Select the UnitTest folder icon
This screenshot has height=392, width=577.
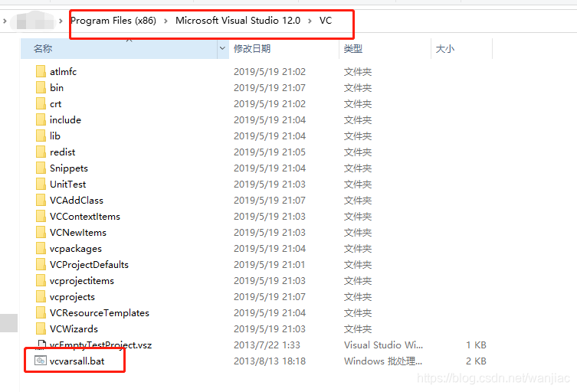[x=41, y=184]
